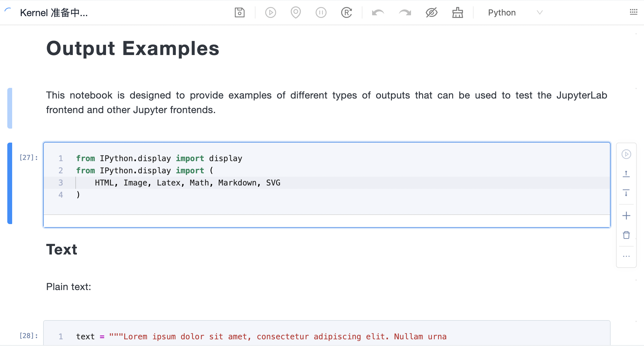Place cursor on code line 1 in cell 27

pos(159,158)
